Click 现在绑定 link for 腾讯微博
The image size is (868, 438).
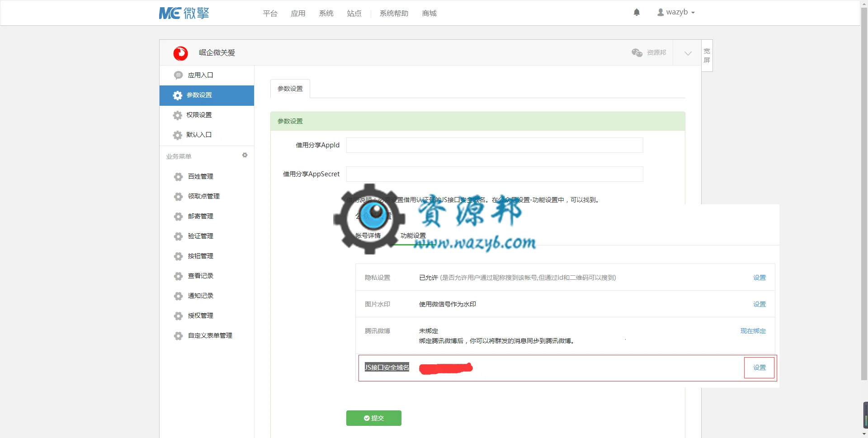pyautogui.click(x=753, y=331)
